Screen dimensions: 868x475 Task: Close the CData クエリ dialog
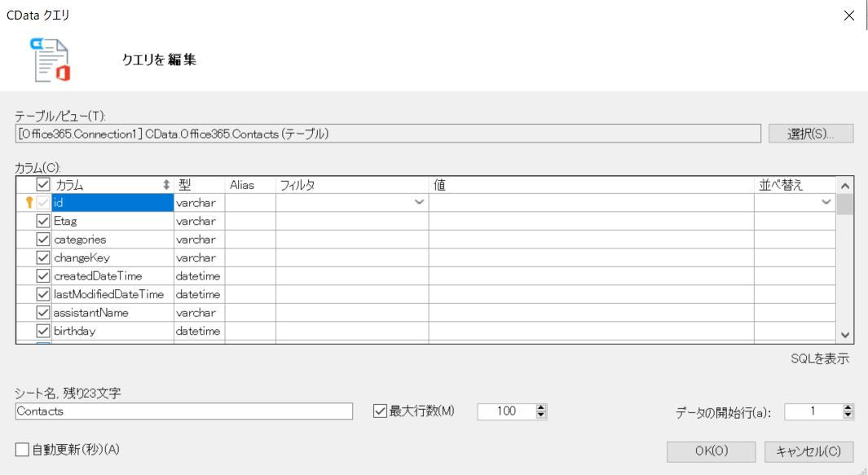tap(849, 15)
